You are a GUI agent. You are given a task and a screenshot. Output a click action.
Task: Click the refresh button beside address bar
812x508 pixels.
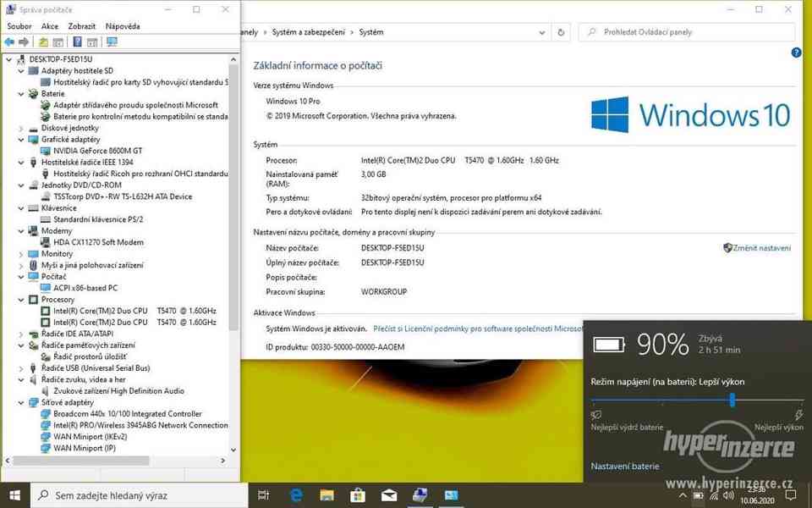[561, 32]
